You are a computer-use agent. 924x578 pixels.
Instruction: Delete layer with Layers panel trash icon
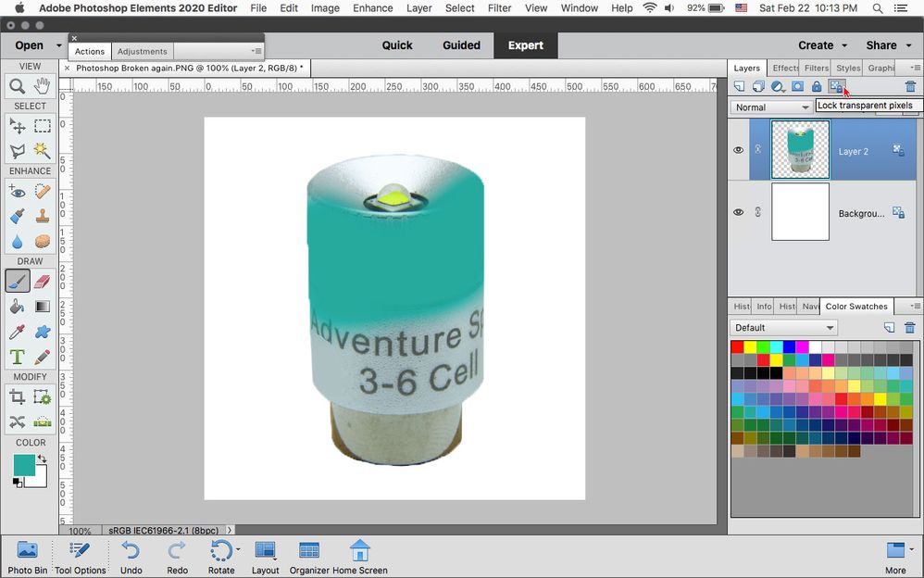[910, 86]
